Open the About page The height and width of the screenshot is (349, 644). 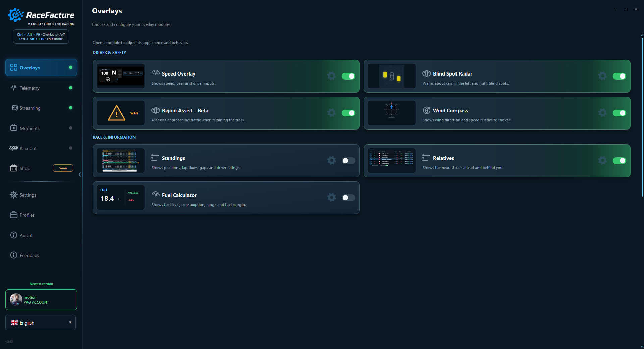(x=41, y=235)
